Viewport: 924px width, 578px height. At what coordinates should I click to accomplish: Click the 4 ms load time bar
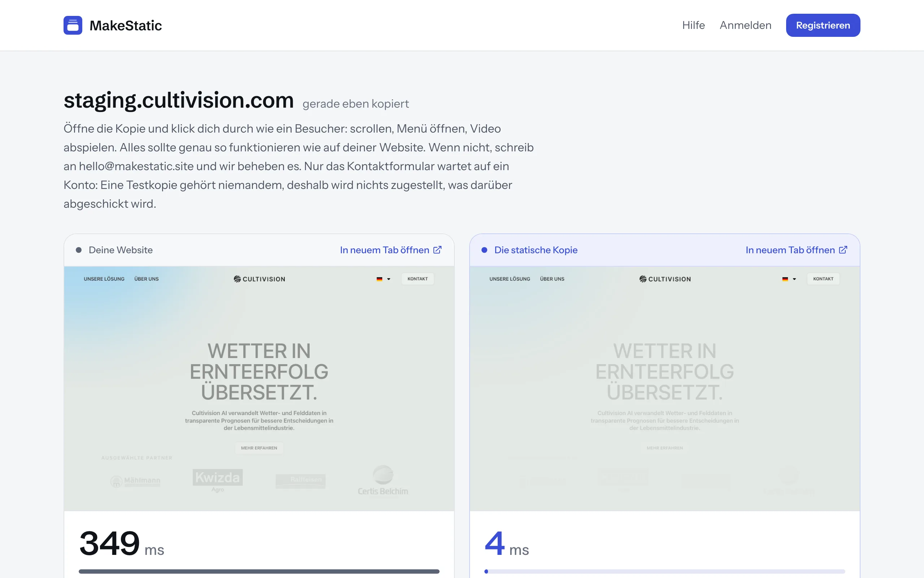click(x=665, y=571)
